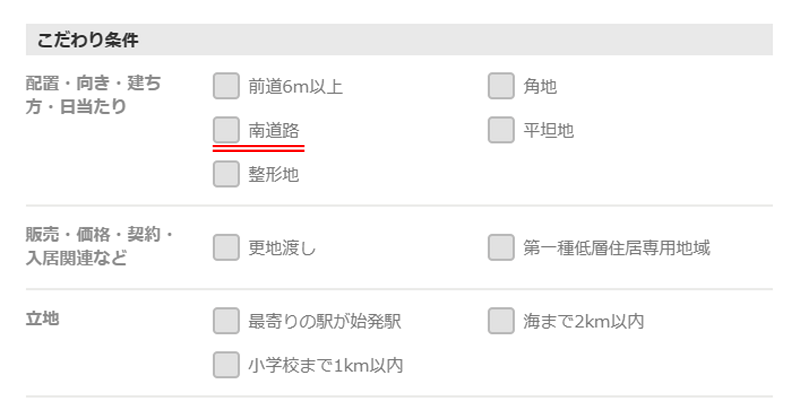Toggle the 小学校まで1km以内 checkbox
This screenshot has height=410, width=800.
click(x=226, y=365)
